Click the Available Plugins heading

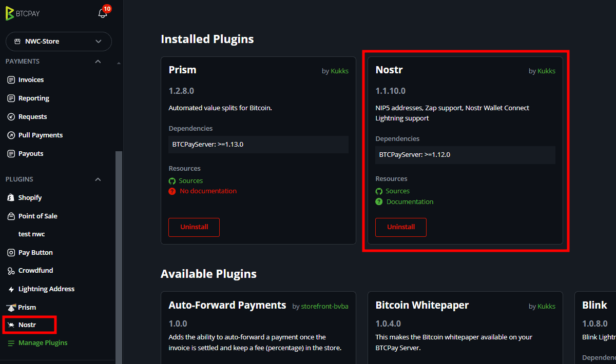[x=208, y=274]
